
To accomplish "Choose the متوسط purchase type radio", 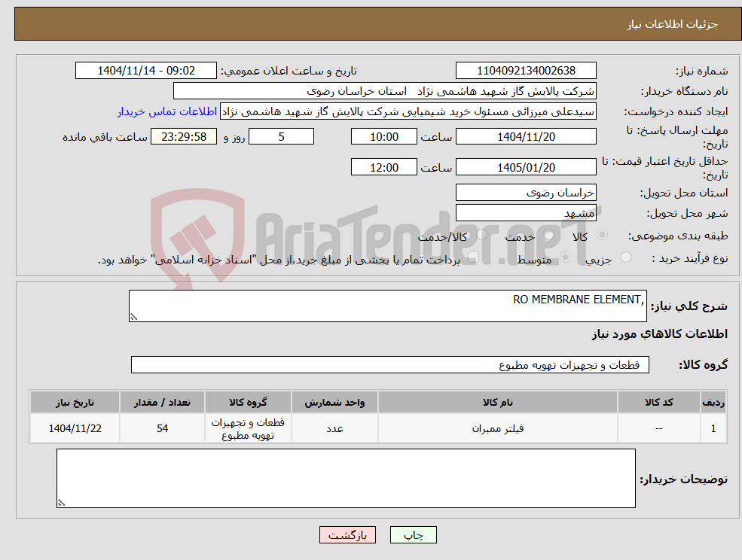I will (566, 257).
